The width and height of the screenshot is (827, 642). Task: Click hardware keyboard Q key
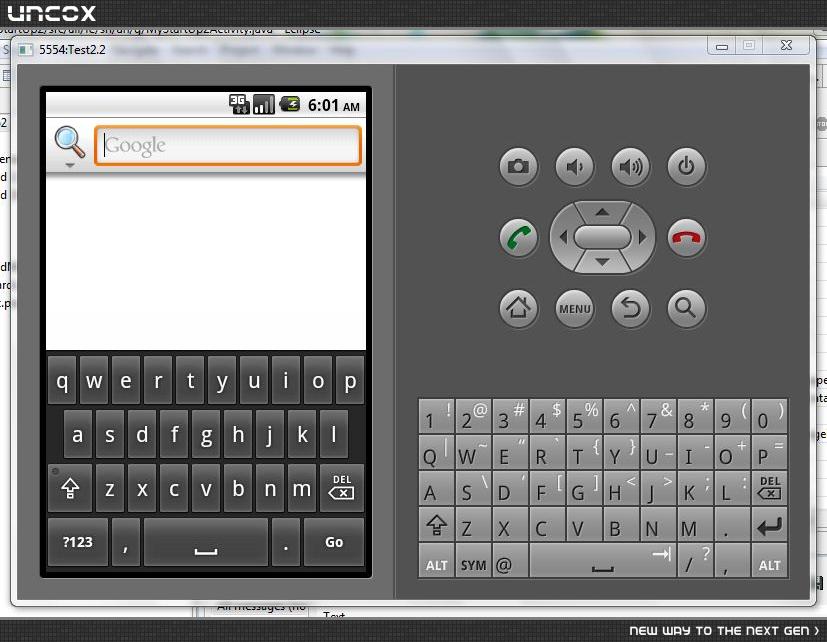pos(437,453)
